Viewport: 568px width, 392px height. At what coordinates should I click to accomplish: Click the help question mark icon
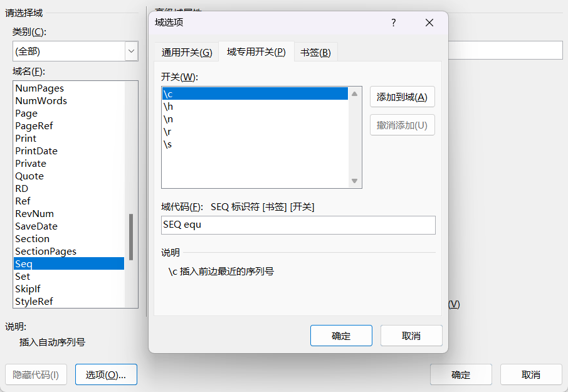(x=394, y=23)
